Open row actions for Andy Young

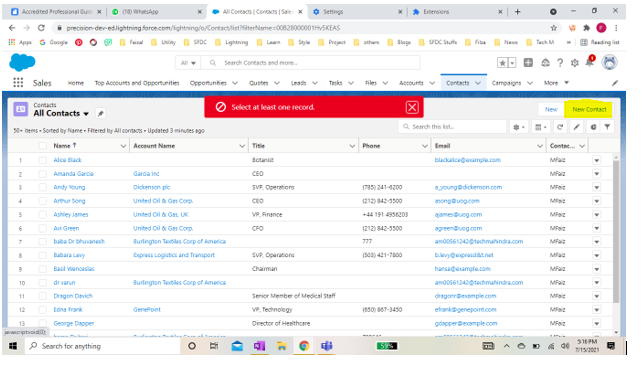coord(597,187)
